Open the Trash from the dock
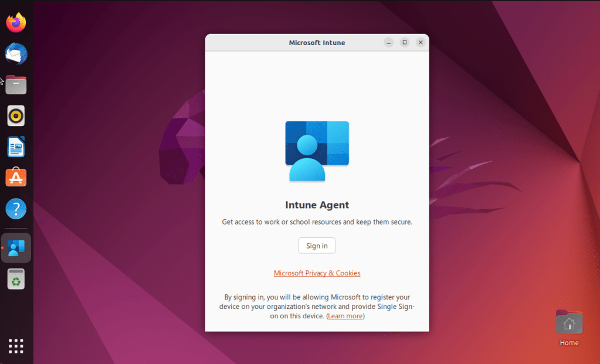Image resolution: width=600 pixels, height=364 pixels. coord(16,279)
